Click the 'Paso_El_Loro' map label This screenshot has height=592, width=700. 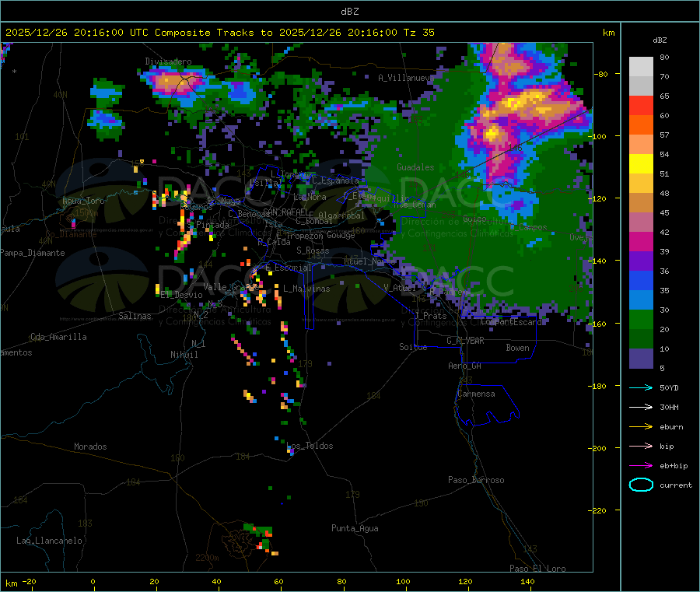coord(537,569)
